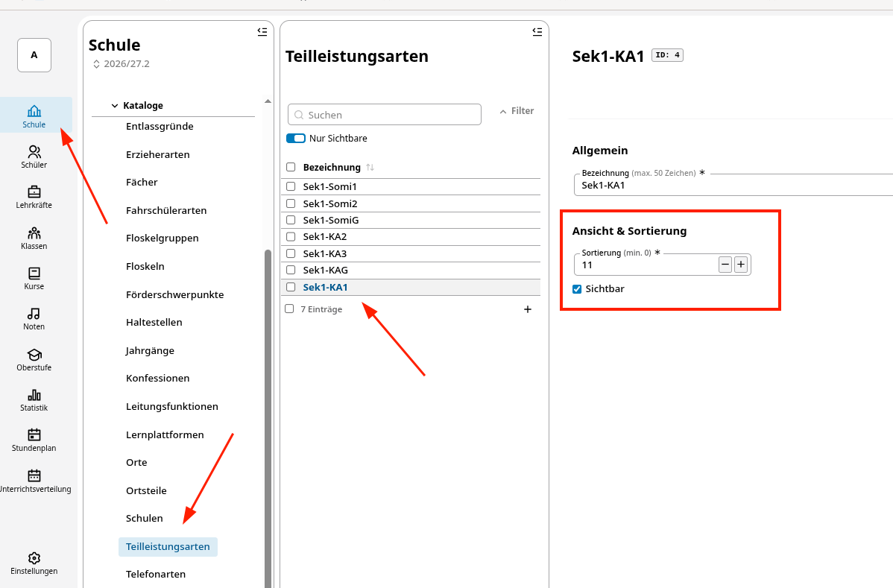Viewport: 893px width, 588px height.
Task: Open the school year selector 2026/27.2
Action: (x=122, y=64)
